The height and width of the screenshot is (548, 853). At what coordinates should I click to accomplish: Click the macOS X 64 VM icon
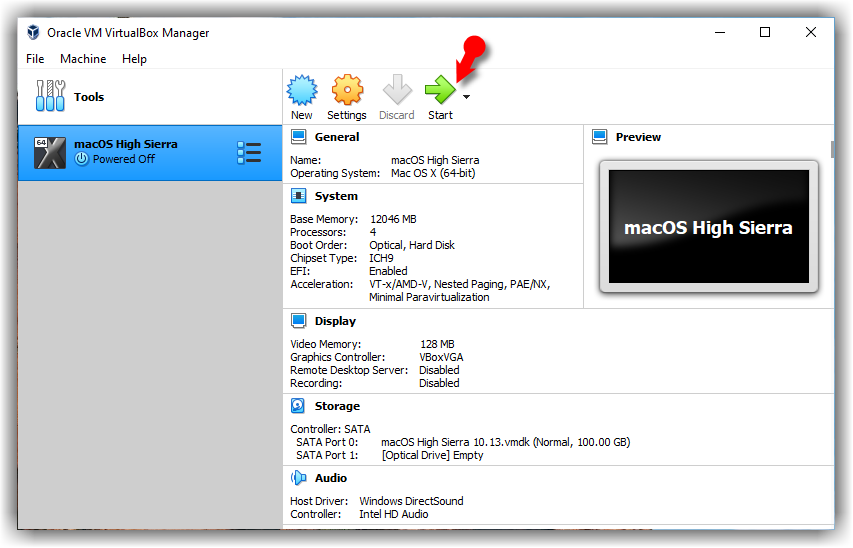coord(50,153)
